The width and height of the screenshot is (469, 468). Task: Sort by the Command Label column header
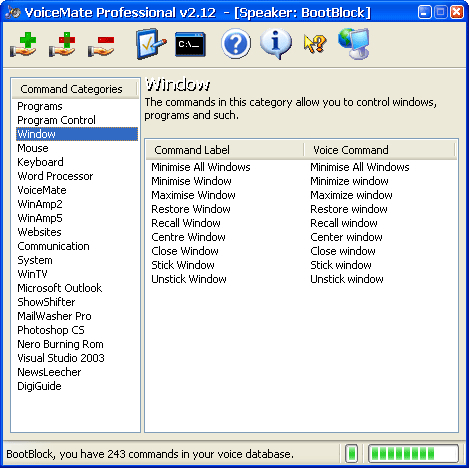[x=225, y=150]
